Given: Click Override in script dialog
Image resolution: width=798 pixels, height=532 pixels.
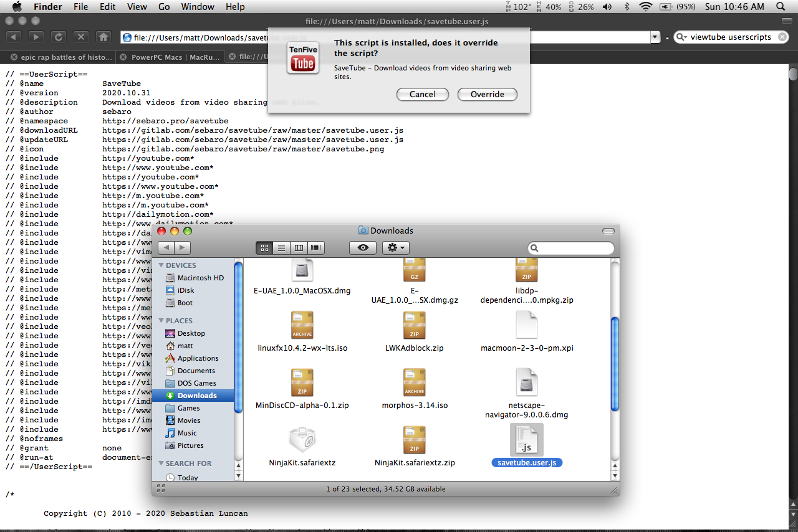Looking at the screenshot, I should click(488, 95).
